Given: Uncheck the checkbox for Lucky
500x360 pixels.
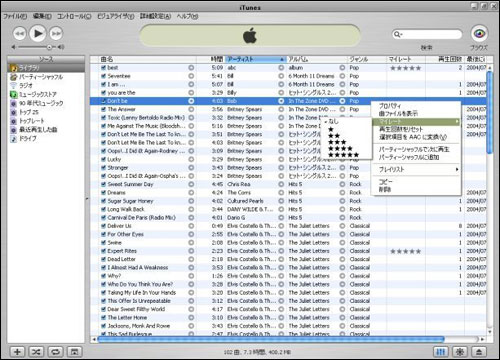Looking at the screenshot, I should (103, 159).
